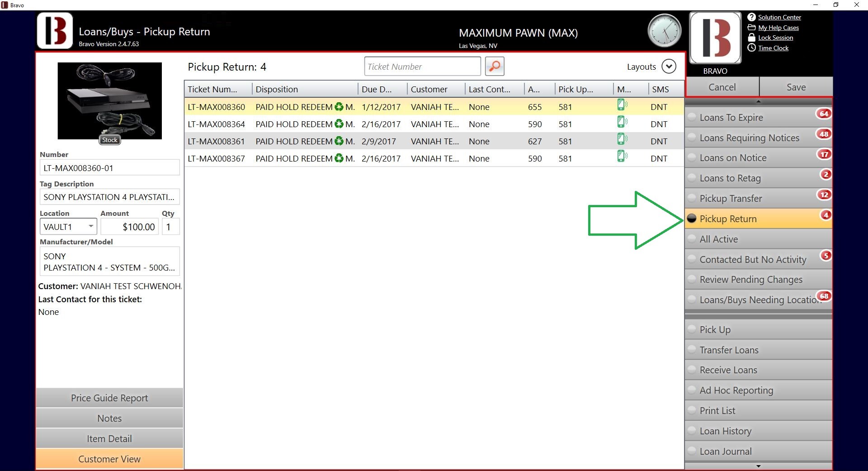The width and height of the screenshot is (868, 471).
Task: Sort by Customer column header
Action: [x=436, y=89]
